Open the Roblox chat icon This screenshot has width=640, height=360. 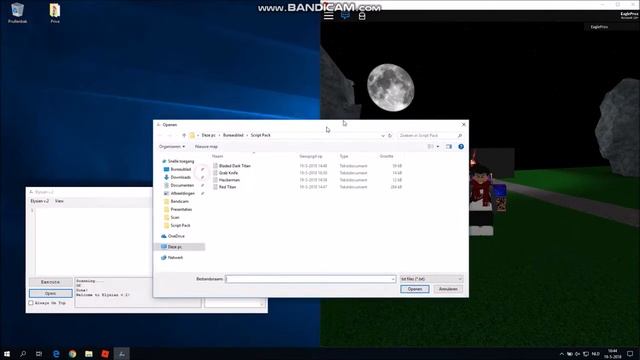(345, 16)
